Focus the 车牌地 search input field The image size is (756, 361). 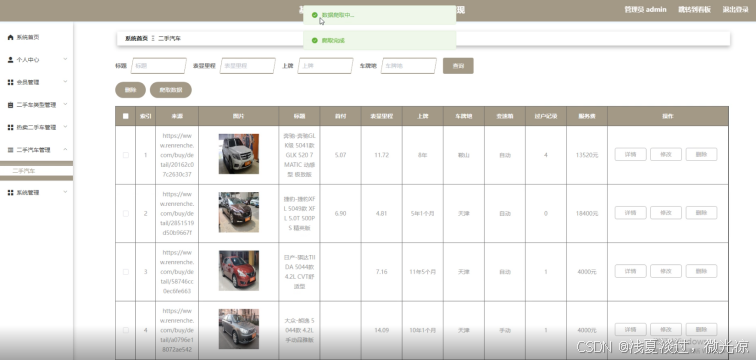click(x=408, y=66)
